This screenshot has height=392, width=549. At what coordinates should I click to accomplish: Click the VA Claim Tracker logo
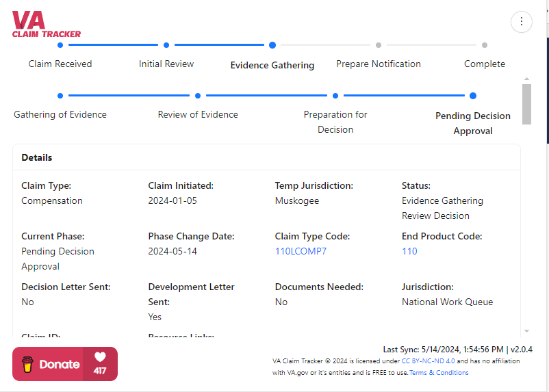(47, 25)
